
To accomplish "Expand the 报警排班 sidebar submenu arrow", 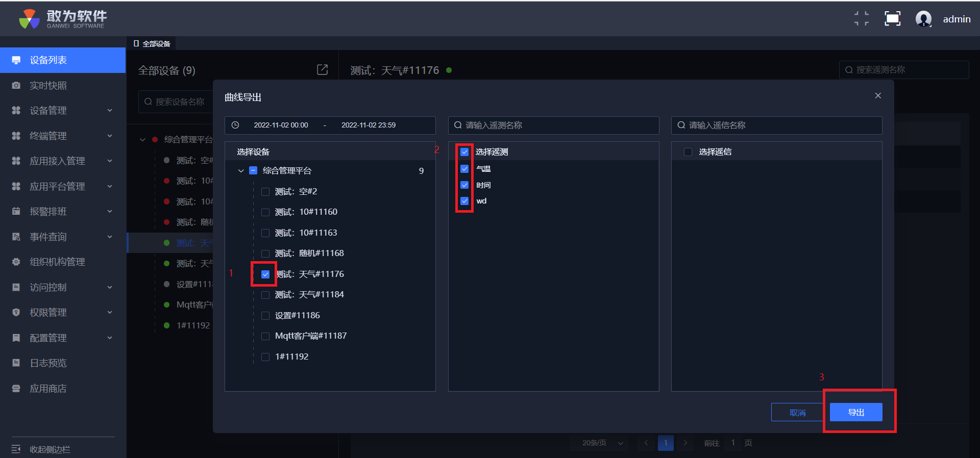I will pos(110,212).
